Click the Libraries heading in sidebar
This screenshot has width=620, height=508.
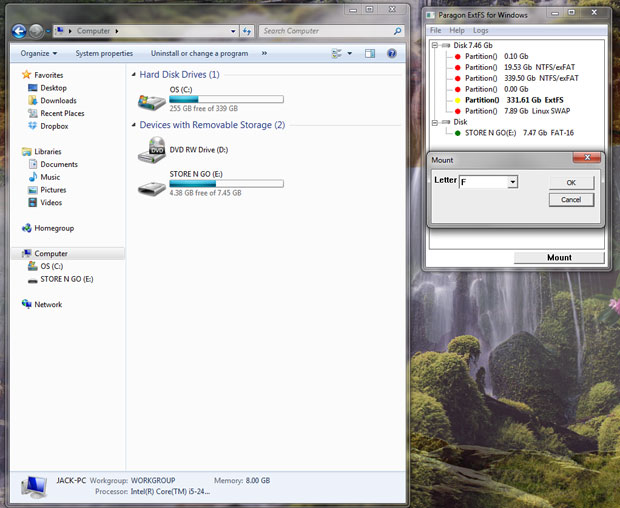pos(47,151)
